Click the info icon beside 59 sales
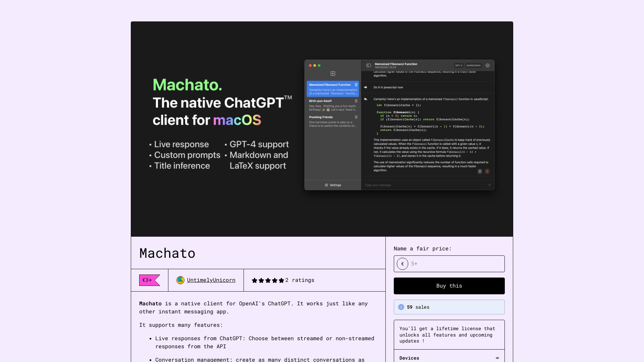Screen dimensions: 644x362 (401, 307)
